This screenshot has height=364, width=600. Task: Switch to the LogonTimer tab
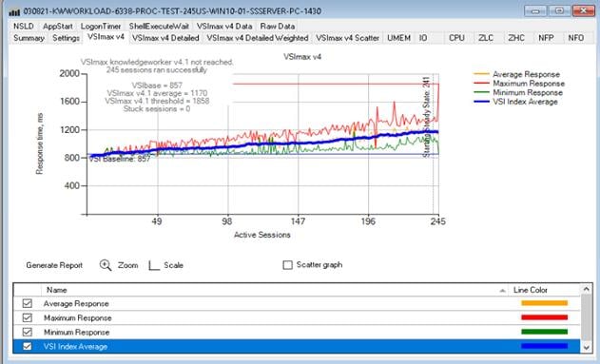point(101,27)
